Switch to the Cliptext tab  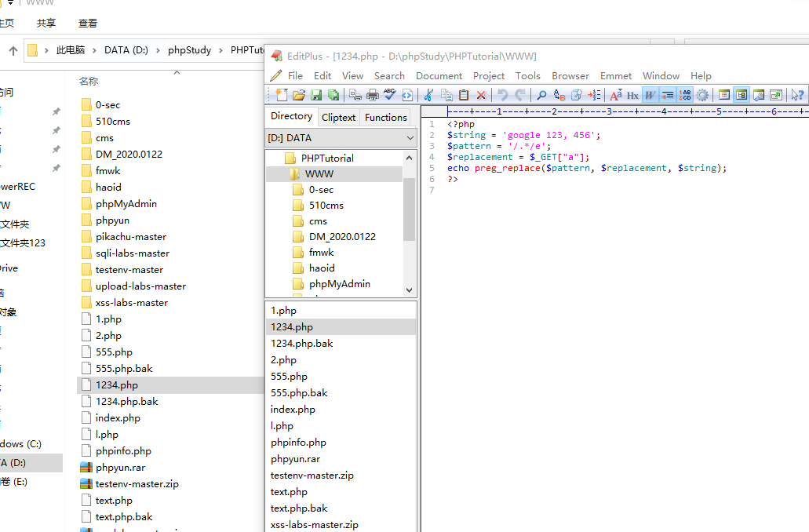[338, 117]
